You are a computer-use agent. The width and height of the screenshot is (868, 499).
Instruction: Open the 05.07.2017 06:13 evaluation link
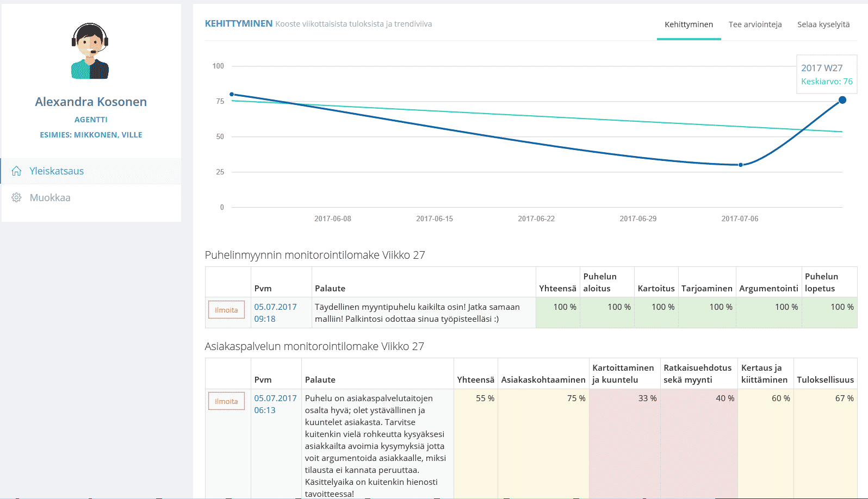[275, 404]
